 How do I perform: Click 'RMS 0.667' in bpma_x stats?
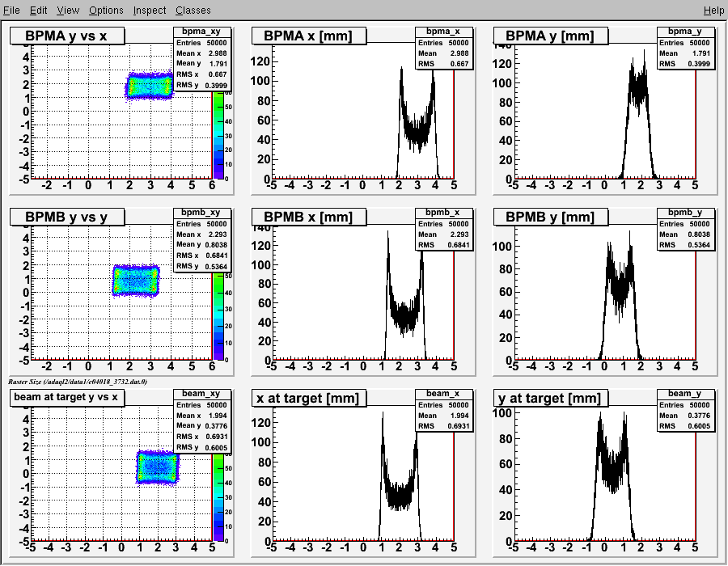click(443, 64)
